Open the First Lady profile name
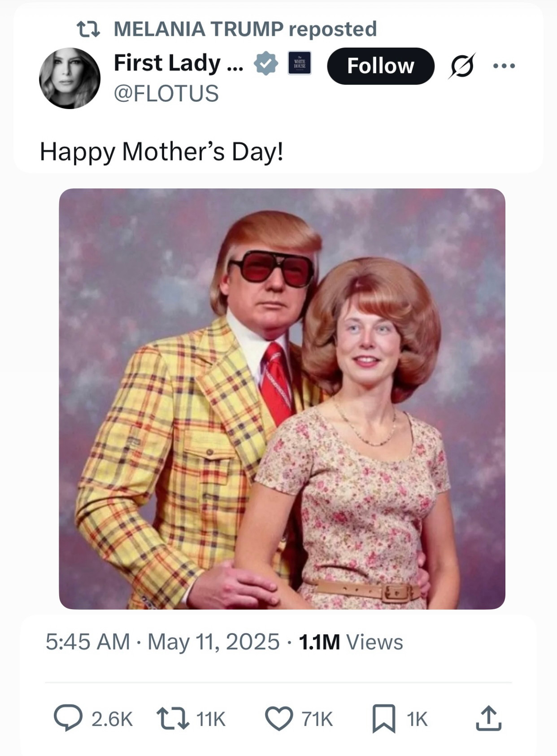The height and width of the screenshot is (756, 557). 178,63
